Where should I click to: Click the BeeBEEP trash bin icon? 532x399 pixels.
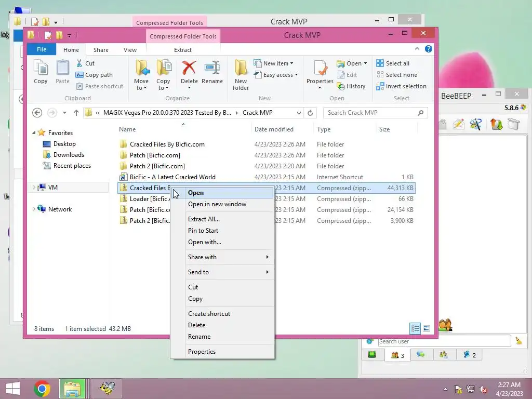pos(514,124)
